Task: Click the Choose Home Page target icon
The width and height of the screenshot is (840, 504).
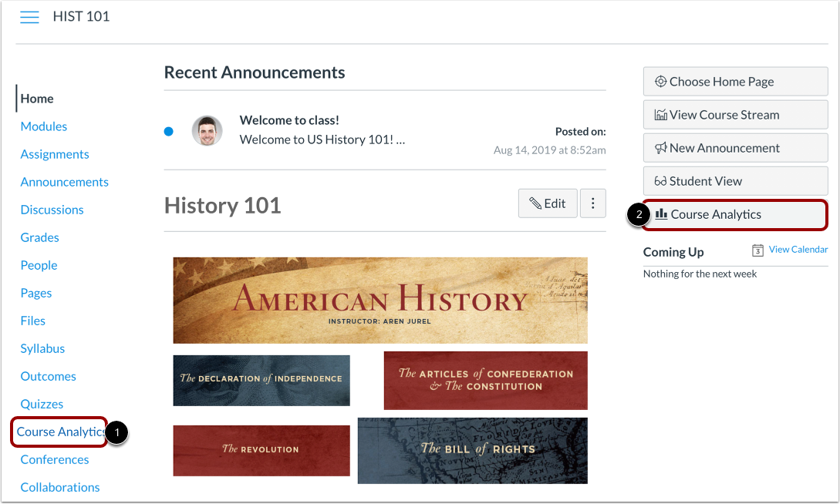Action: [660, 82]
